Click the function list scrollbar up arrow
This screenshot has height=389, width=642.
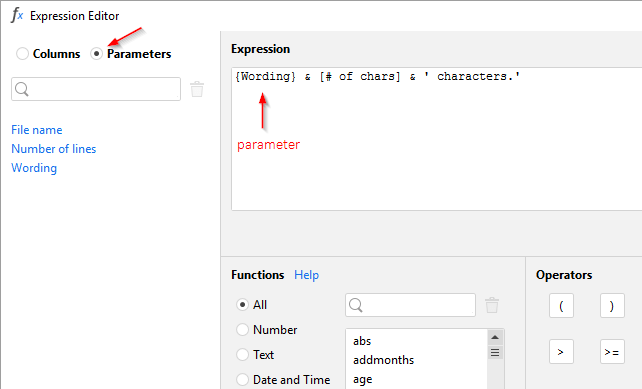pyautogui.click(x=495, y=337)
